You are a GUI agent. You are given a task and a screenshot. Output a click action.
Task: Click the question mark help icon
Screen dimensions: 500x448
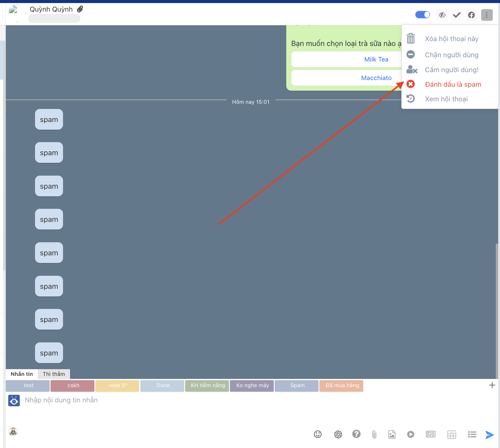coord(356,434)
